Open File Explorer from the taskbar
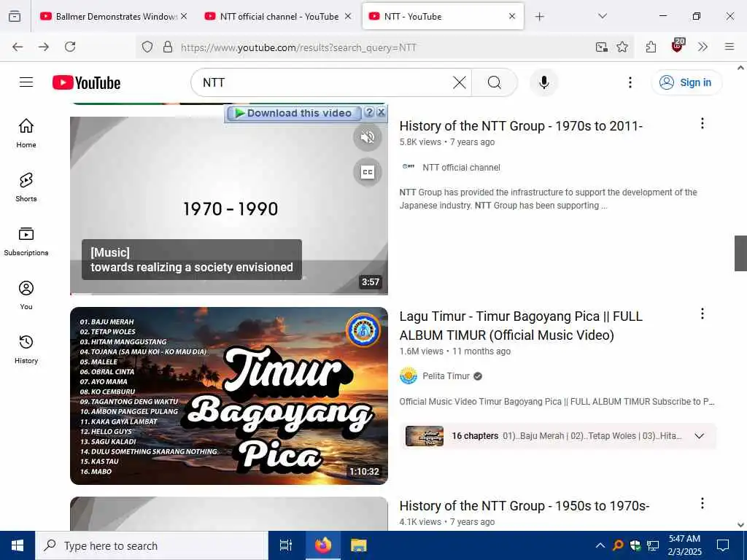This screenshot has height=560, width=747. point(358,545)
